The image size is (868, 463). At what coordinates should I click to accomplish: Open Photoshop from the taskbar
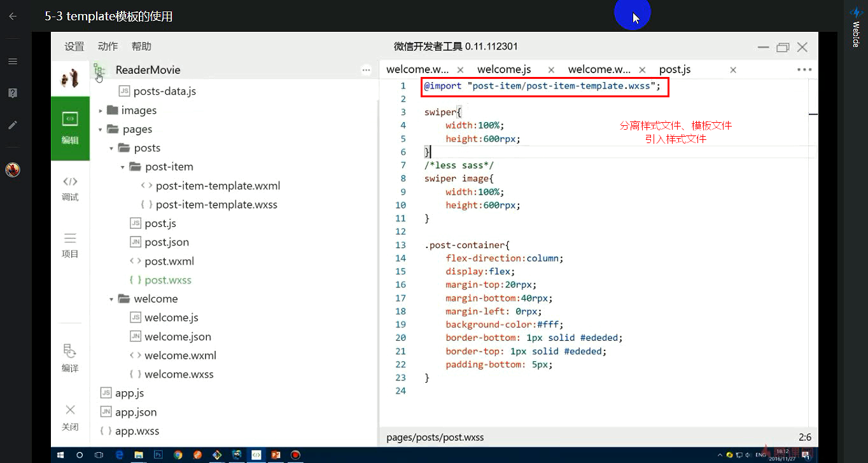click(158, 455)
